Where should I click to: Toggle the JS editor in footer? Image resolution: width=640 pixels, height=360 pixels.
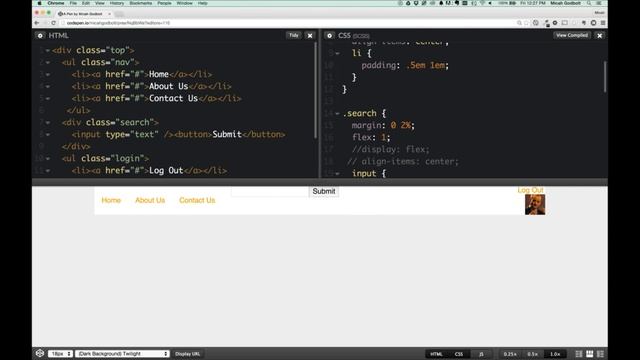point(481,354)
